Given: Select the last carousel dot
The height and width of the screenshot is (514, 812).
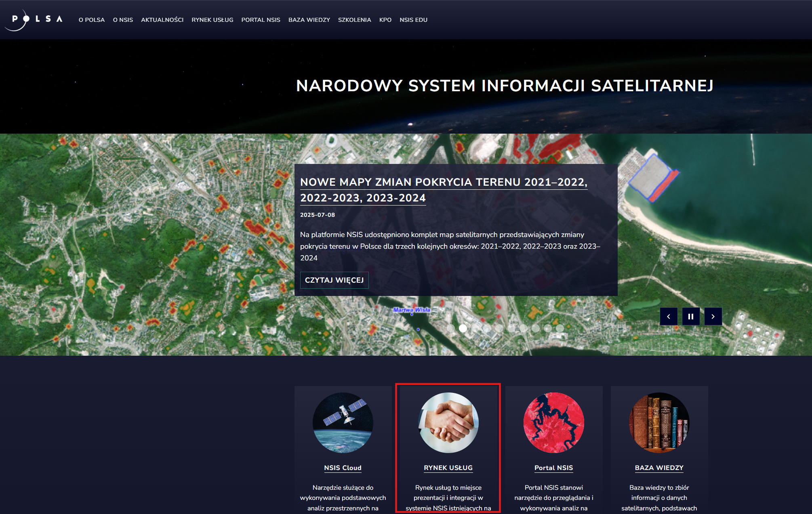Looking at the screenshot, I should (x=560, y=328).
